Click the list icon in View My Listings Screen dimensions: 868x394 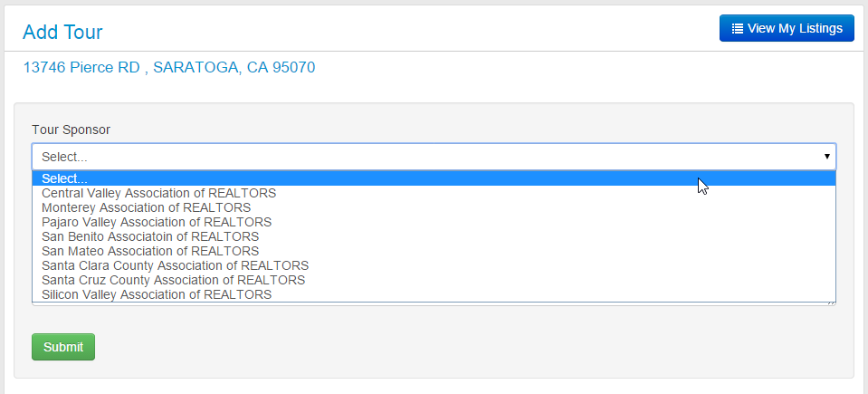coord(738,28)
